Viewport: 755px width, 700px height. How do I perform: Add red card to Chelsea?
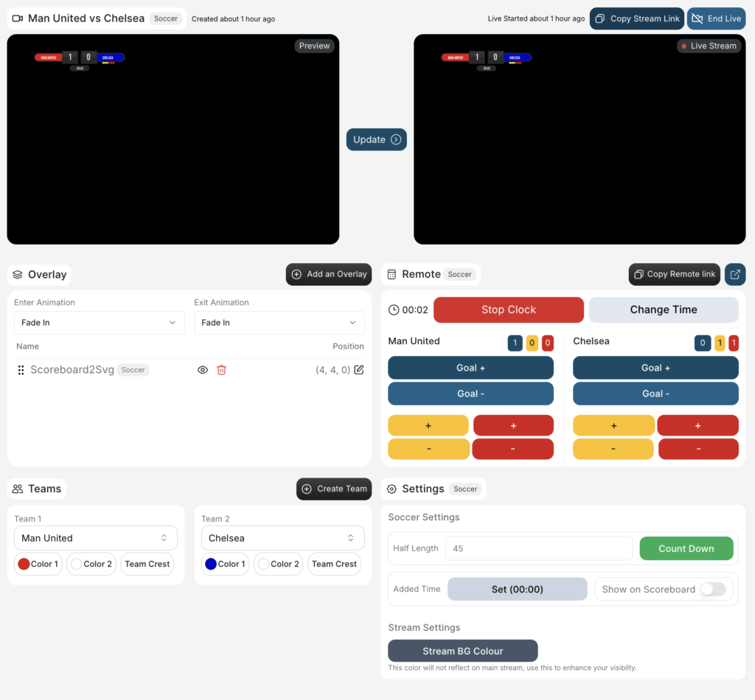click(x=697, y=426)
